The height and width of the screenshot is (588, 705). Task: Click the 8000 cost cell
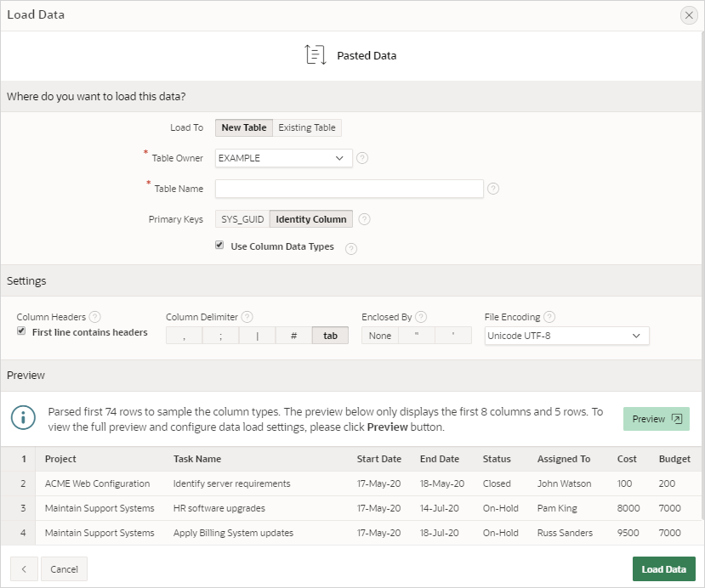click(x=628, y=508)
